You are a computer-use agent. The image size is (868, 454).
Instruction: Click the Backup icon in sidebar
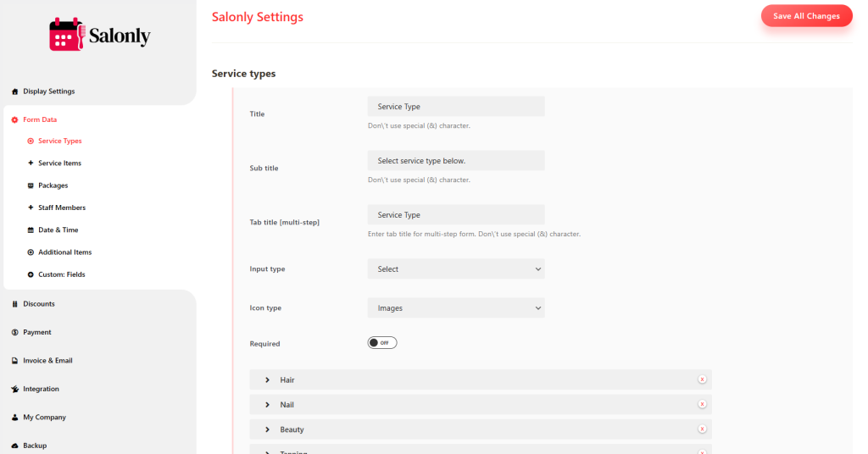coord(14,446)
